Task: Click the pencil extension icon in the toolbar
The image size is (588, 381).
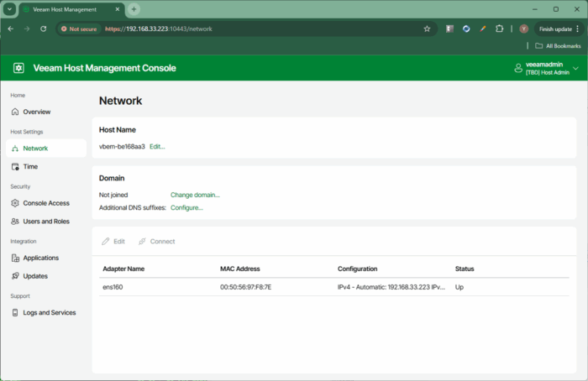Action: point(483,29)
